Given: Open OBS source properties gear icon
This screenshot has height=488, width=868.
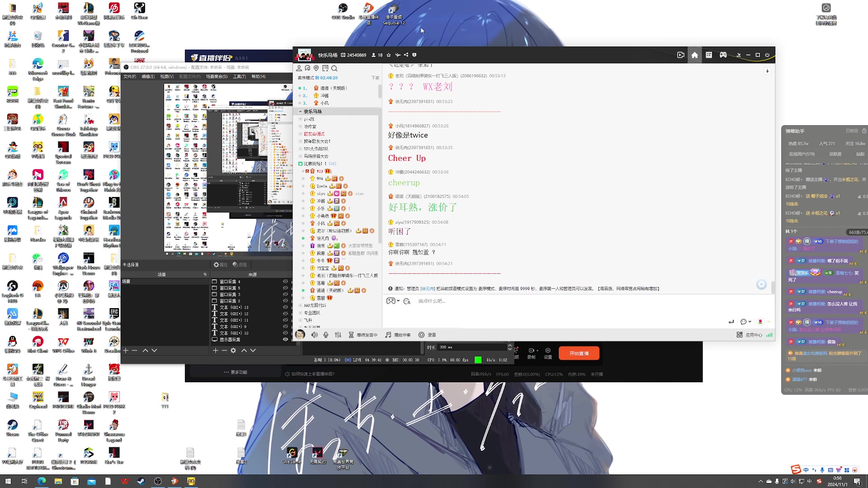Looking at the screenshot, I should point(233,351).
